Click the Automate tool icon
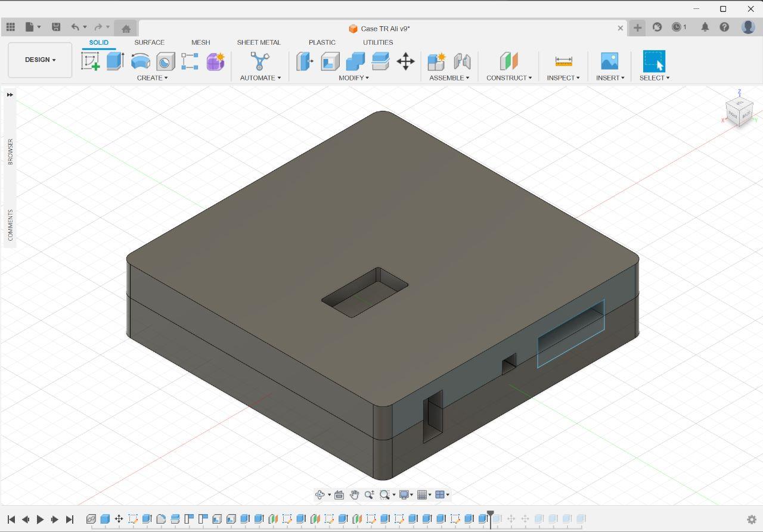Screen dimensions: 763x532 coord(260,61)
